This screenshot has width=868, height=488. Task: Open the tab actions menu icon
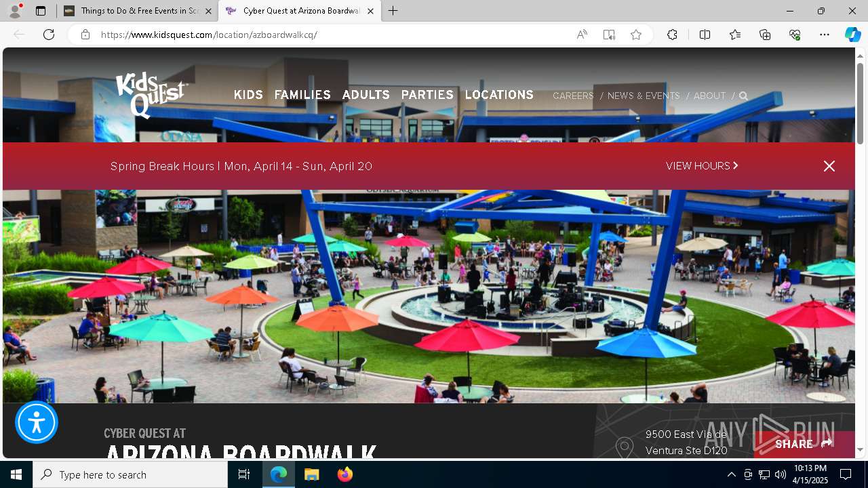41,11
